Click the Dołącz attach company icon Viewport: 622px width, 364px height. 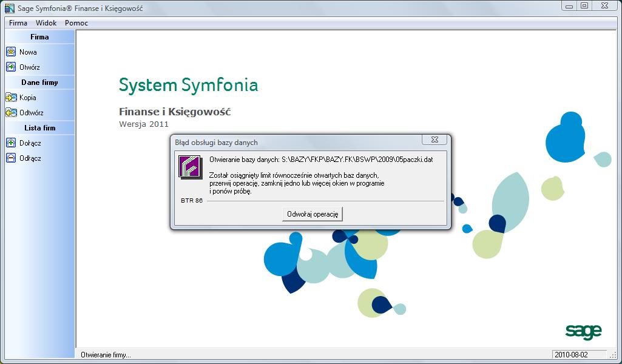[x=11, y=143]
